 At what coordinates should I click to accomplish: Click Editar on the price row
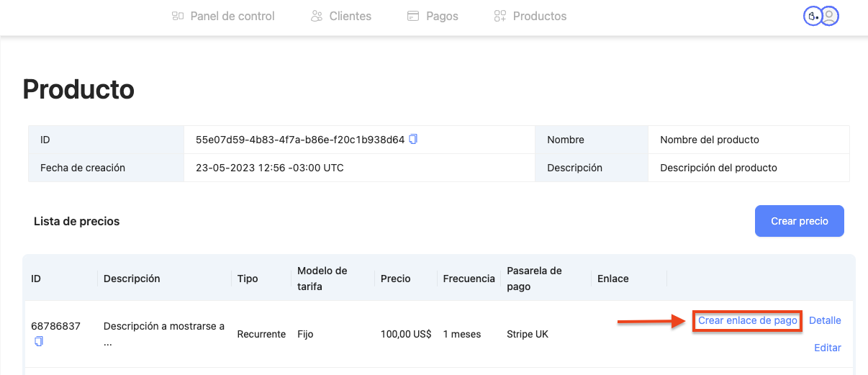coord(827,347)
